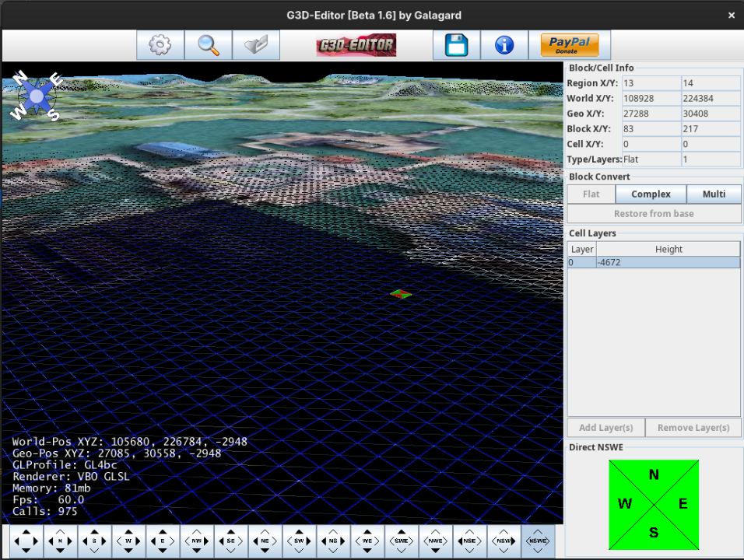Click the G3D-Editor logo in the toolbar
Viewport: 744px width, 560px height.
356,44
